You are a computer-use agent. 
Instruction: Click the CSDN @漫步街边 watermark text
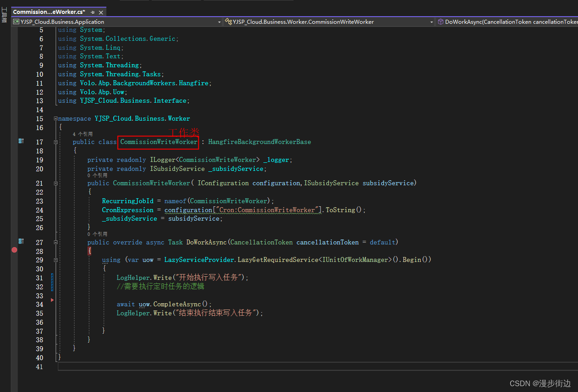541,383
